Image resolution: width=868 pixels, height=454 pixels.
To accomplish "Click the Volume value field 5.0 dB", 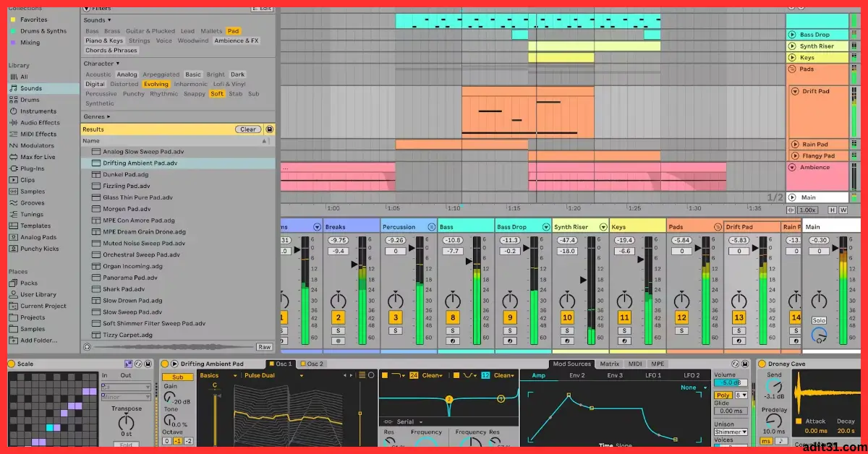I will coord(731,382).
